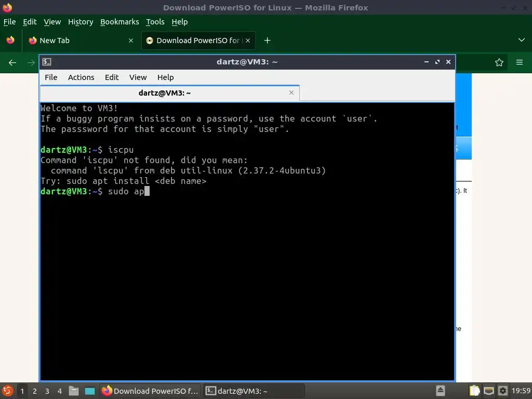Open Firefox Tools menu
This screenshot has height=399, width=532.
click(x=155, y=22)
